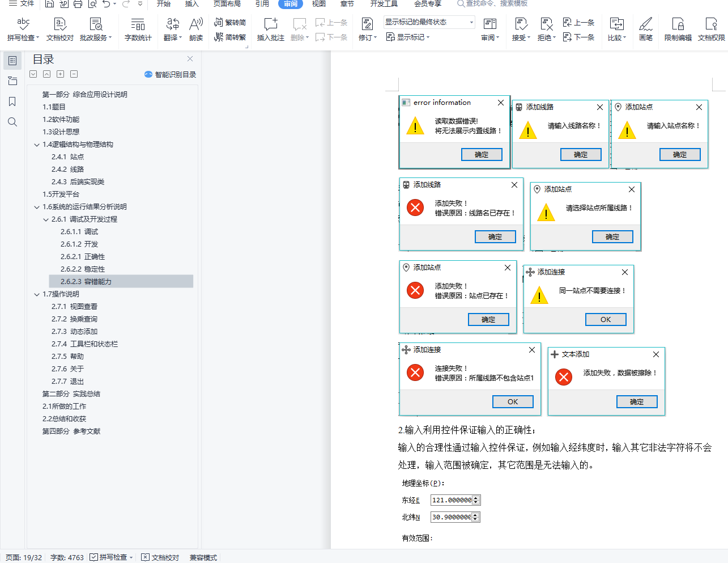Go to next revision 下一条 beside 拒绝
The width and height of the screenshot is (728, 563).
578,37
